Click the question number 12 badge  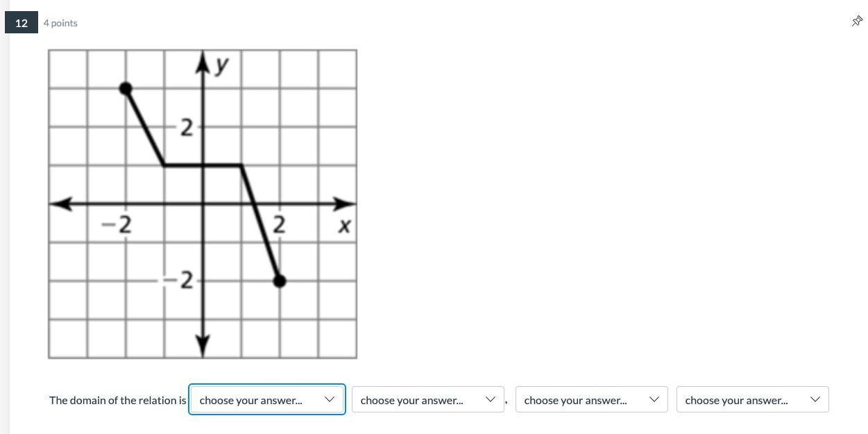click(22, 23)
